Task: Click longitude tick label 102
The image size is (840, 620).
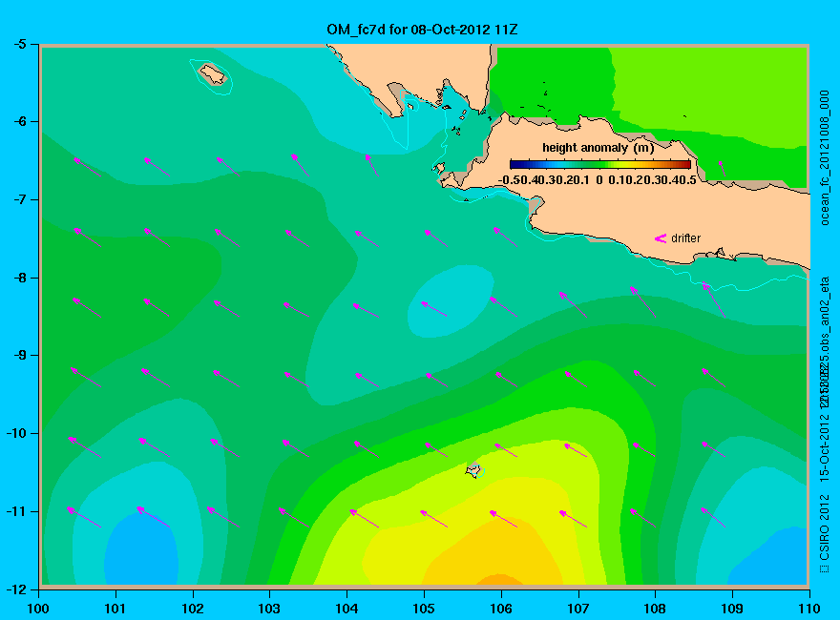Action: click(x=192, y=609)
